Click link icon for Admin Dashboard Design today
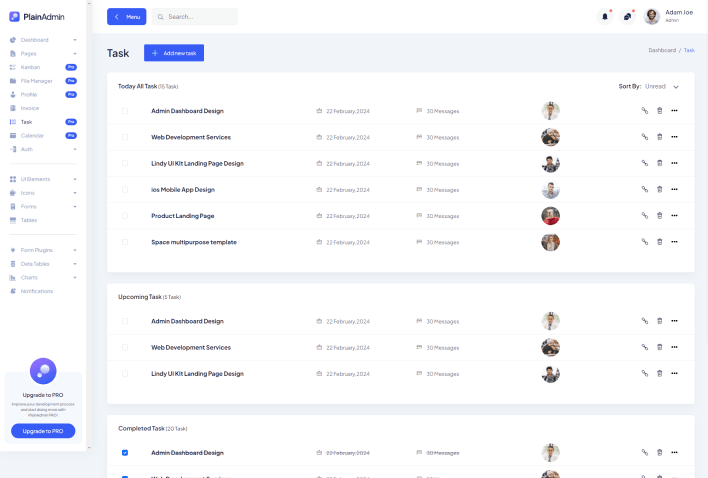Image resolution: width=708 pixels, height=478 pixels. (645, 111)
